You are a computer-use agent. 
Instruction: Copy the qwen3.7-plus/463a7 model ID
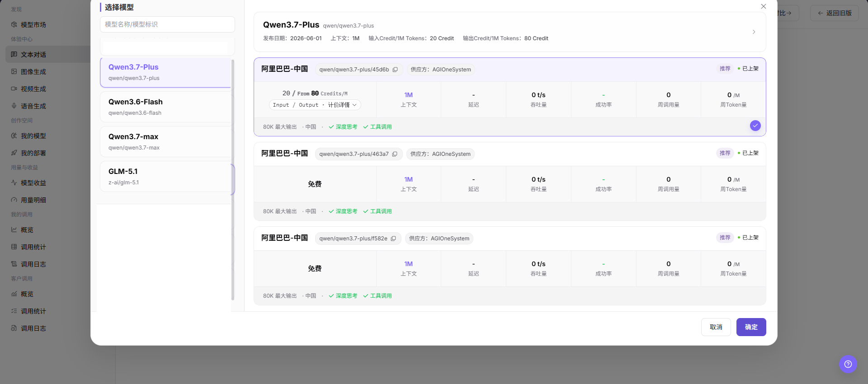[x=395, y=154]
